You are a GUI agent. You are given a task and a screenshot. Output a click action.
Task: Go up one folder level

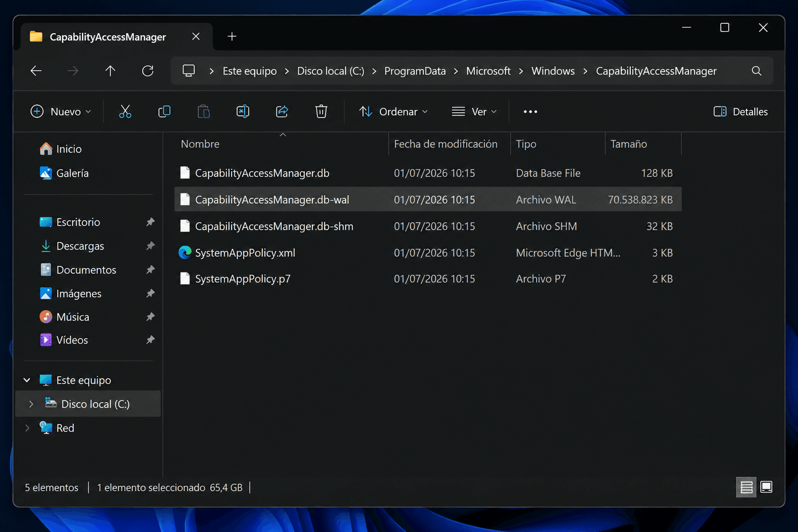click(x=110, y=71)
